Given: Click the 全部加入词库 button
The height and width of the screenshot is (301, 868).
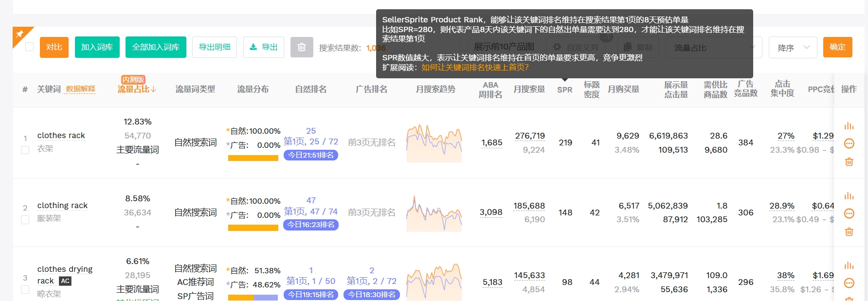Looking at the screenshot, I should click(x=156, y=47).
